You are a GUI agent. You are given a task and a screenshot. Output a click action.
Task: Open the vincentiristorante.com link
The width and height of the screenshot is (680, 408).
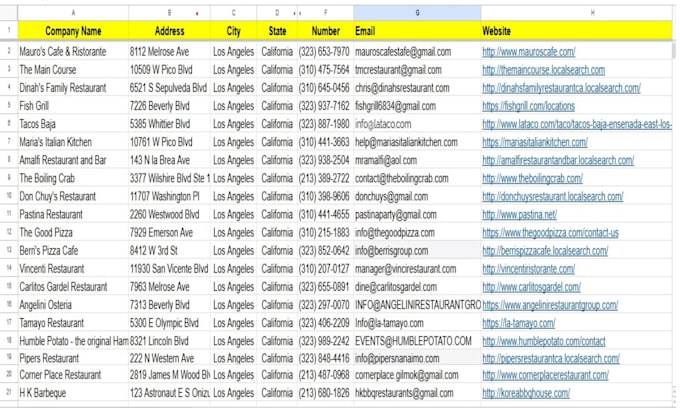[528, 269]
